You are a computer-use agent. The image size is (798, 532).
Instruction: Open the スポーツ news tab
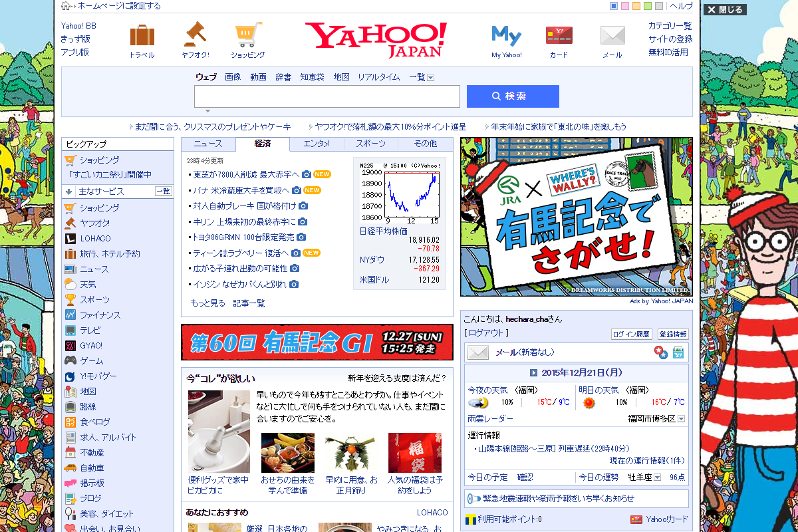370,144
